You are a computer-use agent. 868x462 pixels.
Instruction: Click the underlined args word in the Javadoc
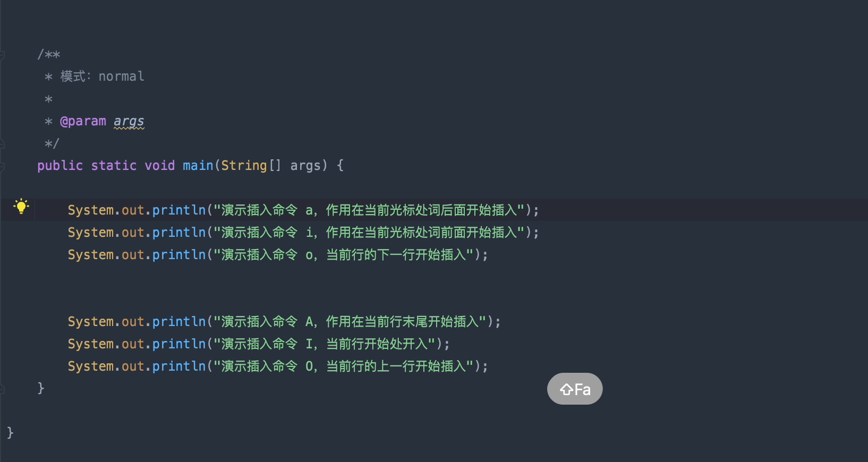click(x=129, y=122)
